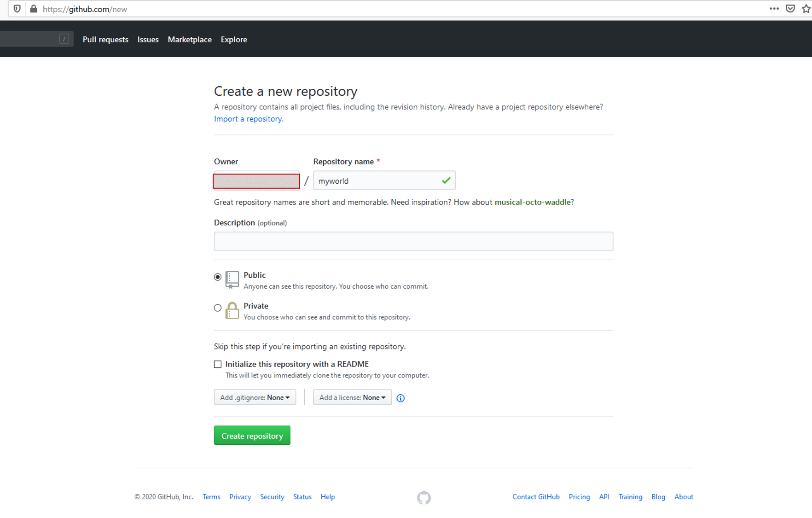
Task: Open the Pricing footer link
Action: [579, 497]
